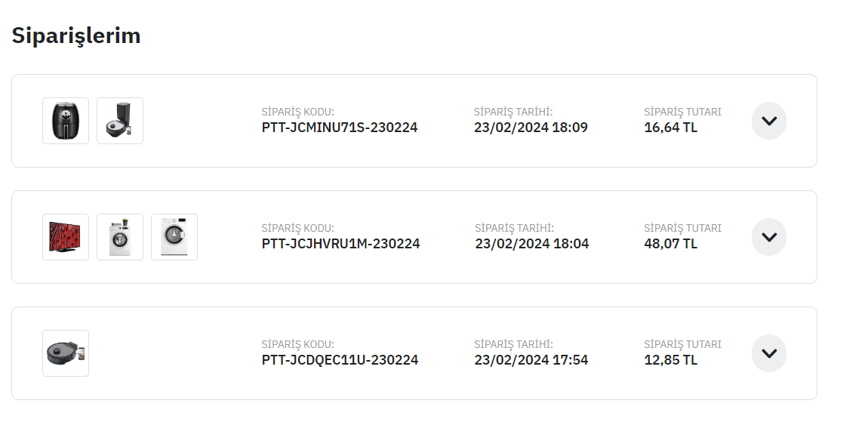The image size is (868, 425).
Task: Click the Siparişlerim page heading
Action: coord(76,35)
